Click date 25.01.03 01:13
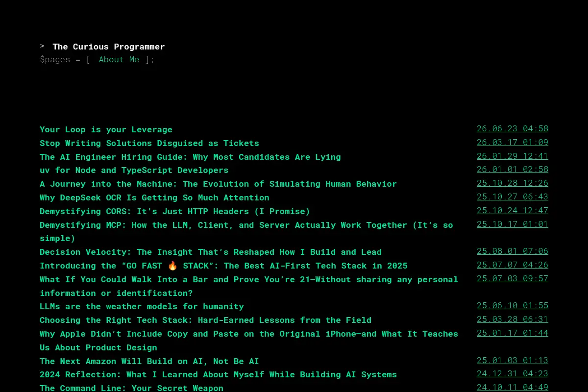The width and height of the screenshot is (588, 392). (513, 360)
